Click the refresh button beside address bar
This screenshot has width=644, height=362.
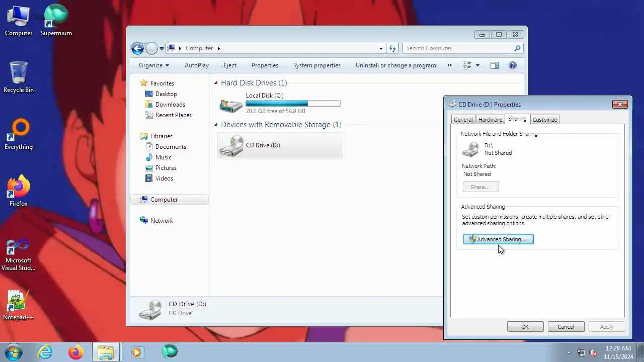pyautogui.click(x=393, y=48)
